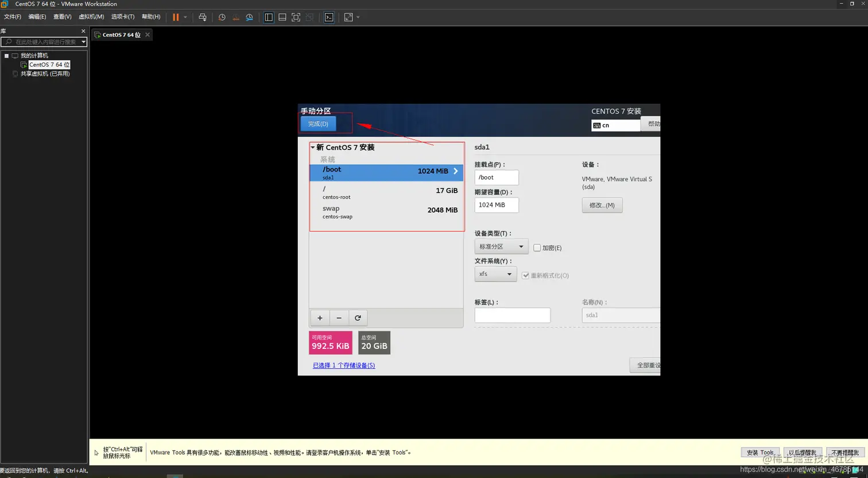Viewport: 868px width, 478px height.
Task: Open the 选项卡(T) menu
Action: coord(123,17)
